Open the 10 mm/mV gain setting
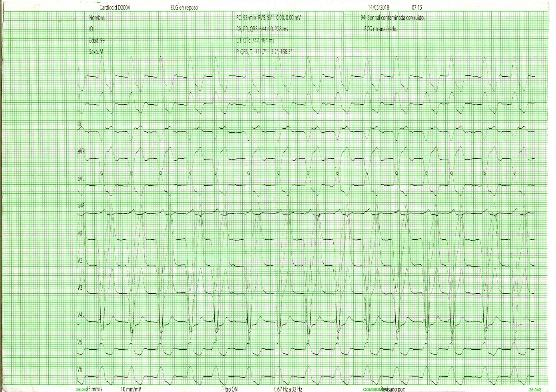The width and height of the screenshot is (556, 392). [132, 390]
